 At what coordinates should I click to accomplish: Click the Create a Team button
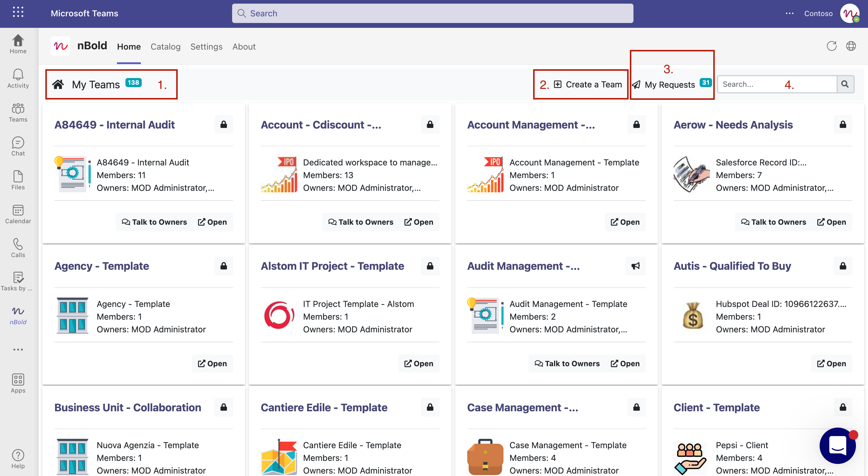588,85
